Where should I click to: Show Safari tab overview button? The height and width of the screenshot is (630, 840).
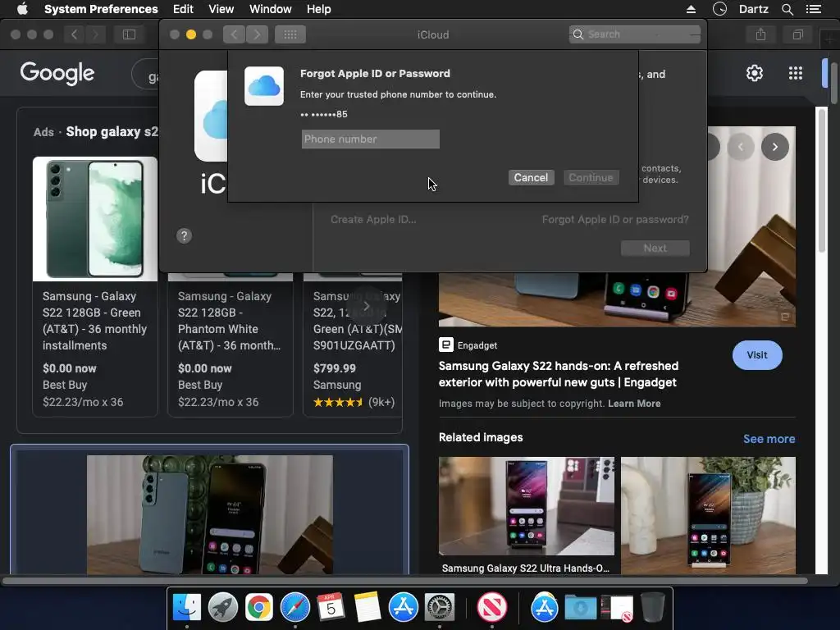(797, 34)
